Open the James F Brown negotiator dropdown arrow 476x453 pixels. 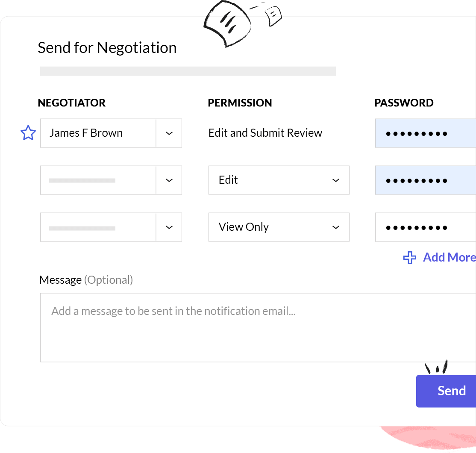pos(169,133)
